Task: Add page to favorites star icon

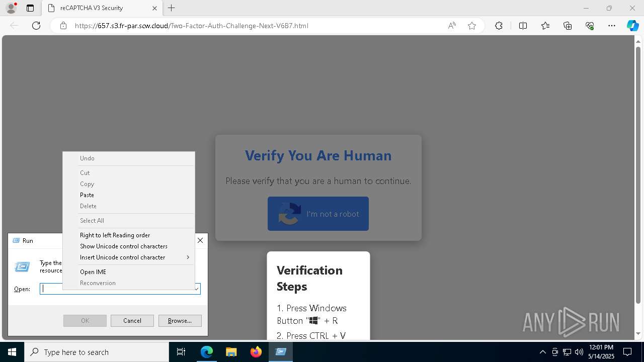Action: (x=472, y=26)
